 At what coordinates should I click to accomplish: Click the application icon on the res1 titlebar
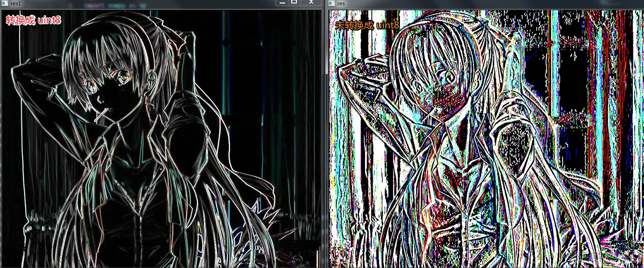[x=6, y=3]
